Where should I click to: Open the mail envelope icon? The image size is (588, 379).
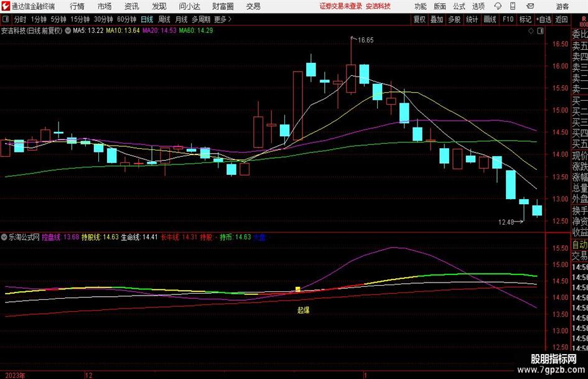click(530, 6)
